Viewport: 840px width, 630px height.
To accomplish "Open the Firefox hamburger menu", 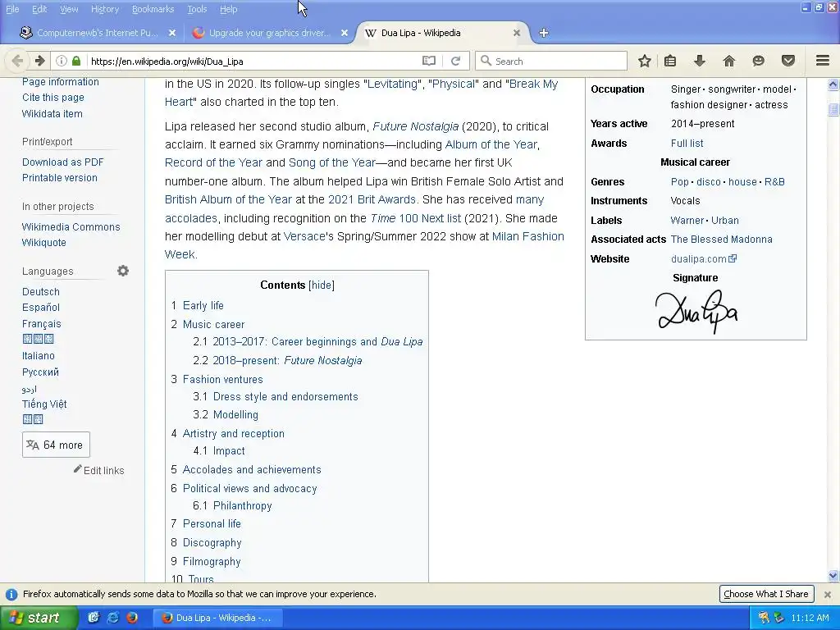I will pos(823,61).
